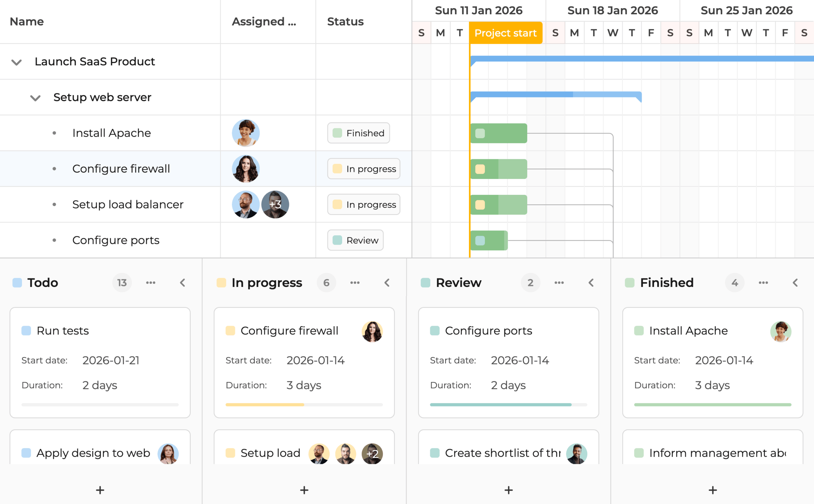Open the In progress column options menu

355,283
